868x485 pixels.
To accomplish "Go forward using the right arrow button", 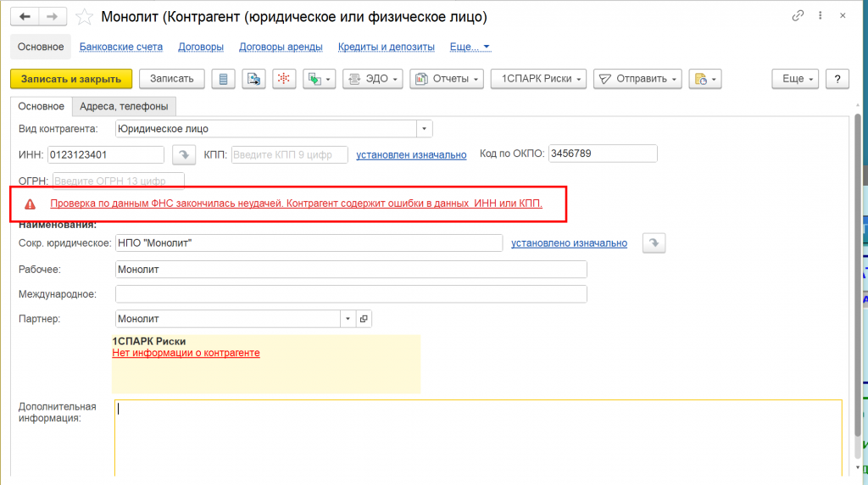I will [x=53, y=17].
